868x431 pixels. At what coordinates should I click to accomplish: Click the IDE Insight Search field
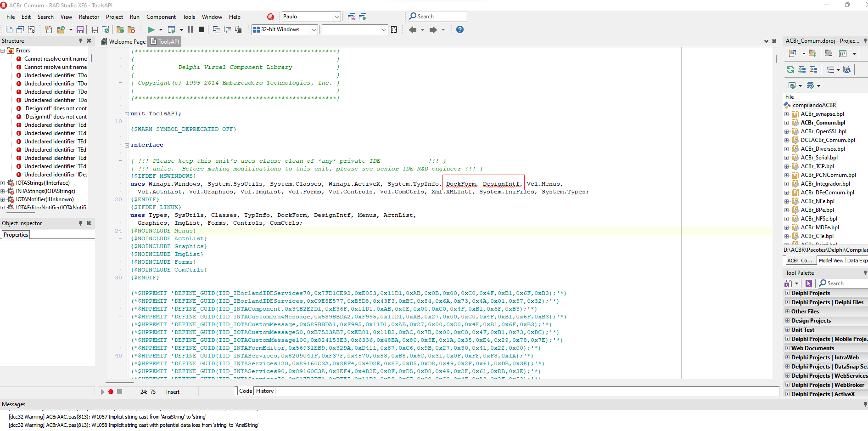point(437,17)
